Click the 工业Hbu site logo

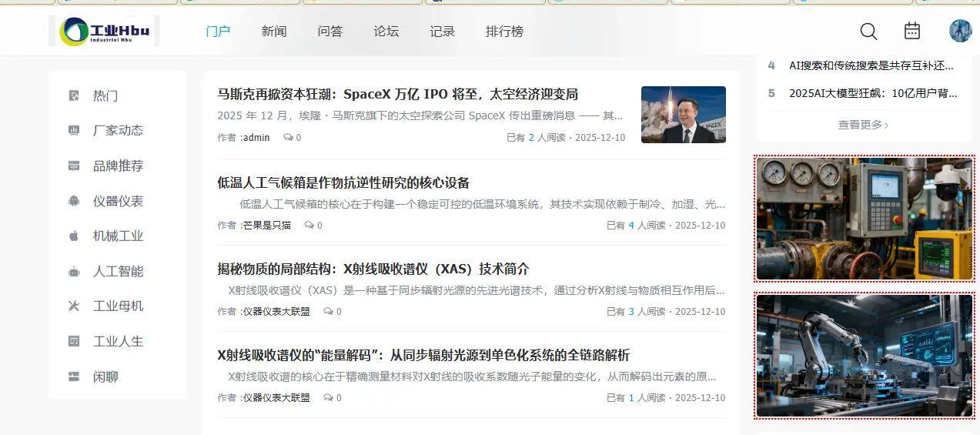(x=104, y=32)
